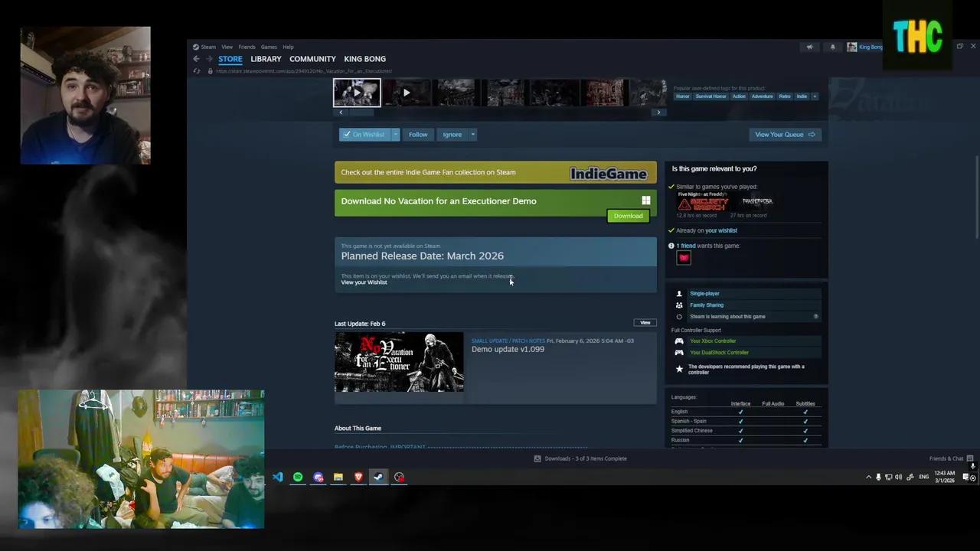Toggle the microphone icon in the system tray
Image resolution: width=980 pixels, height=551 pixels.
[x=878, y=477]
